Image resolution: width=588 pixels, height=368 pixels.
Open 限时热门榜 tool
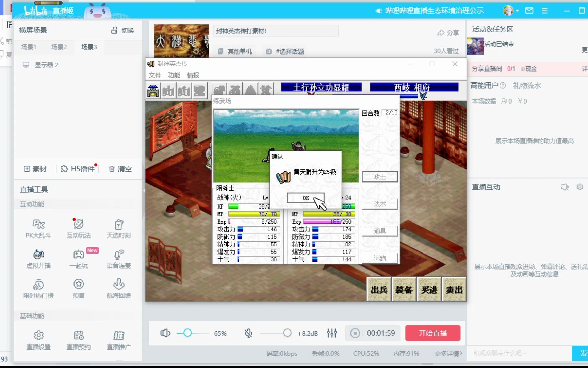pyautogui.click(x=38, y=289)
